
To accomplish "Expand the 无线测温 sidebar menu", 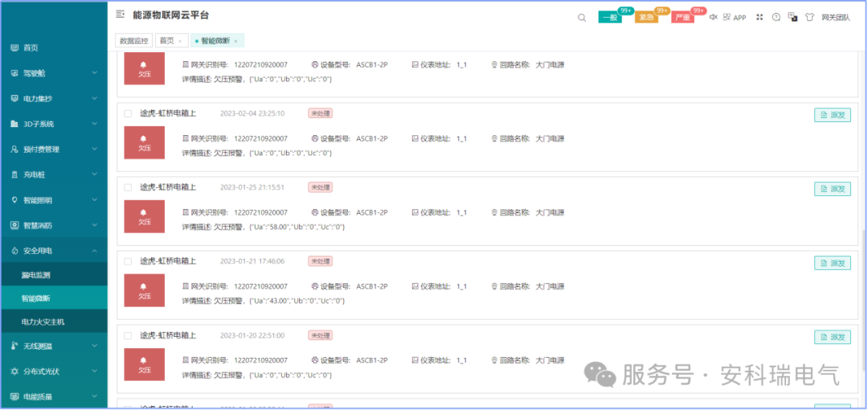I will coord(95,346).
